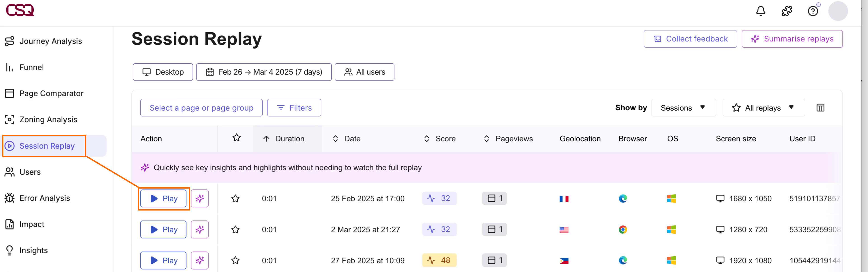The width and height of the screenshot is (868, 272).
Task: Open the All users selector
Action: tap(364, 72)
